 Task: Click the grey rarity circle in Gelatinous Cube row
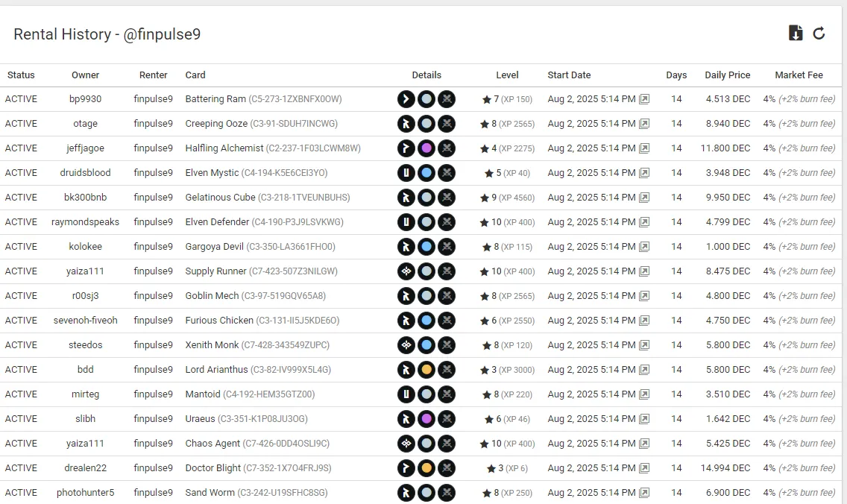(426, 197)
